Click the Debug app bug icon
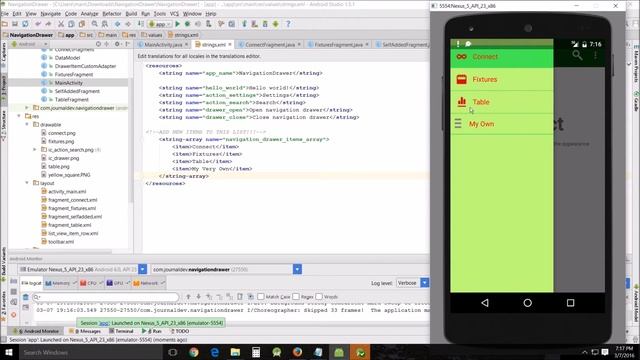This screenshot has height=360, width=640. click(x=187, y=24)
